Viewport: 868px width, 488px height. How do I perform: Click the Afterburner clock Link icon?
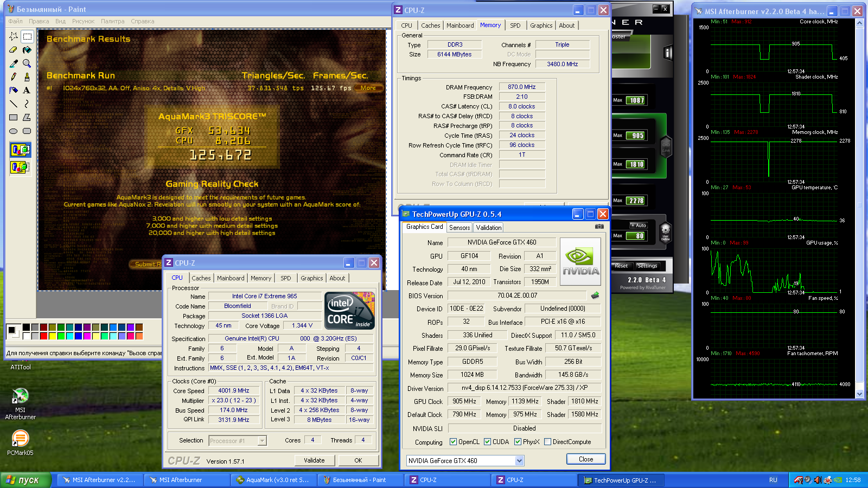click(666, 146)
